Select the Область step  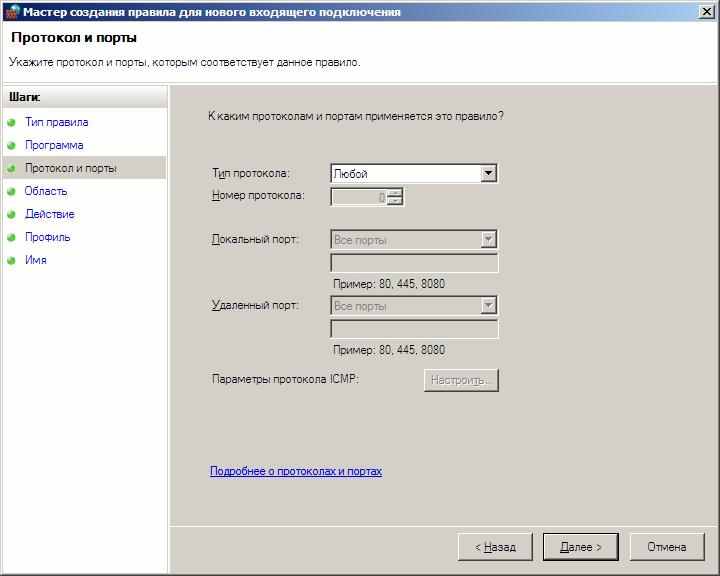46,191
